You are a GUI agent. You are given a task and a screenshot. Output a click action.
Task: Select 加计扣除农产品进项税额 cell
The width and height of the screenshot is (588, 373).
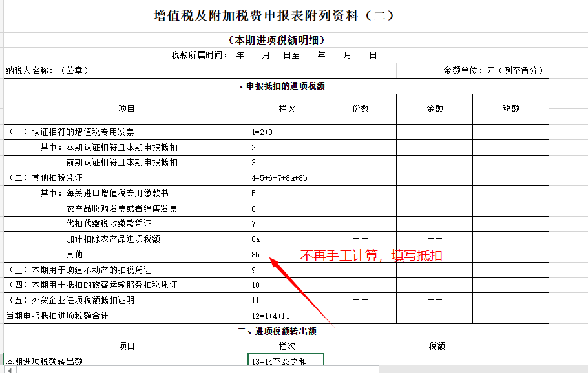click(127, 239)
